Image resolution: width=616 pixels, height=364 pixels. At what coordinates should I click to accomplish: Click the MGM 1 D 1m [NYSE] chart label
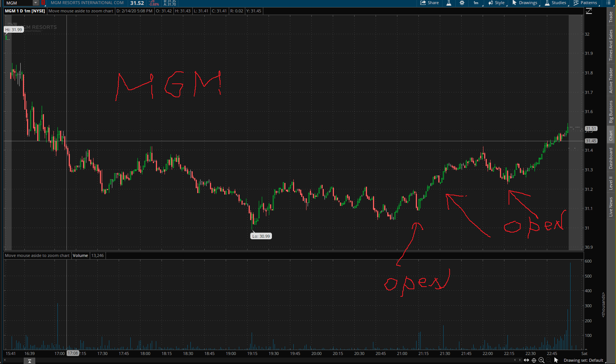[x=25, y=11]
